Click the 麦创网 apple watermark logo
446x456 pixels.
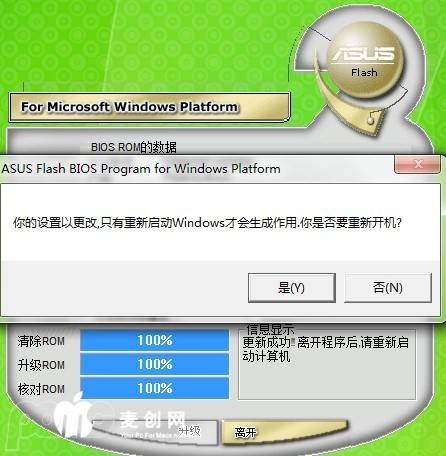[74, 415]
